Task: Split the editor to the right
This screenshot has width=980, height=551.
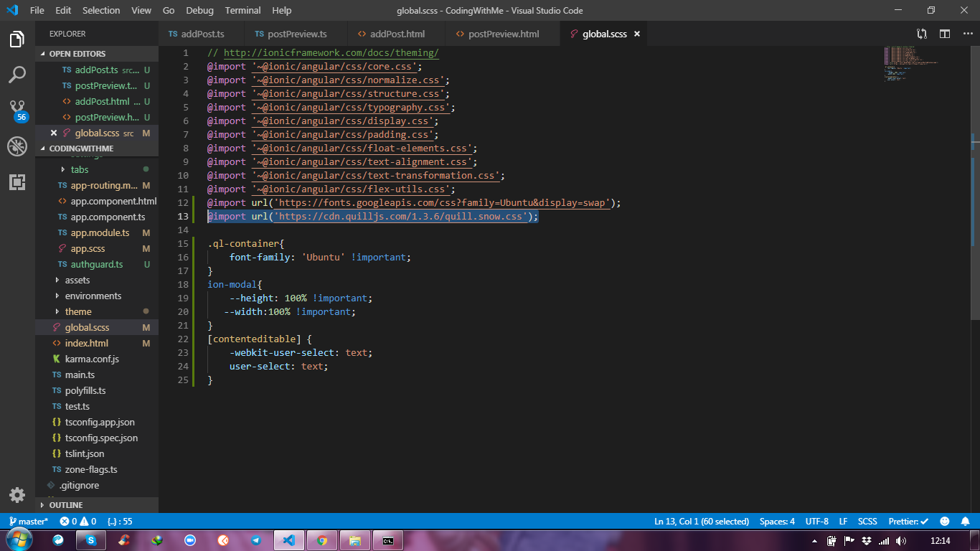Action: click(945, 34)
